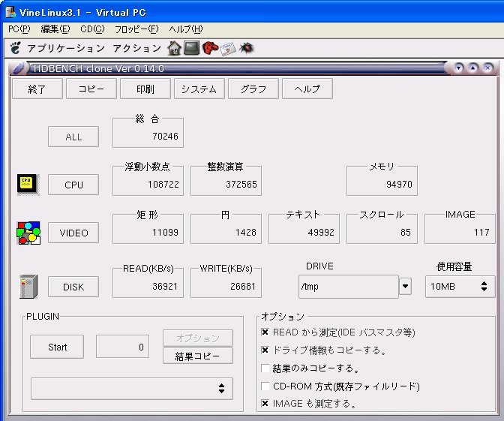Viewport: 504px width, 421px height.
Task: Click the HDBENCH feather title bar icon
Action: [x=18, y=68]
